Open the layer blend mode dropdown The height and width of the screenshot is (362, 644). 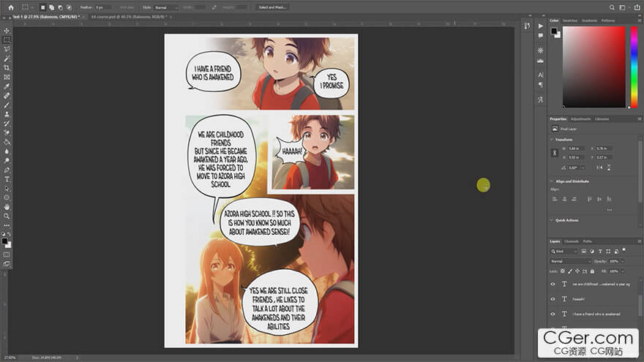pyautogui.click(x=571, y=261)
